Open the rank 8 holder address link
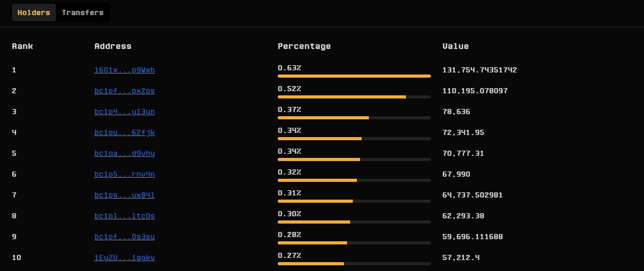This screenshot has width=644, height=271. click(x=125, y=216)
